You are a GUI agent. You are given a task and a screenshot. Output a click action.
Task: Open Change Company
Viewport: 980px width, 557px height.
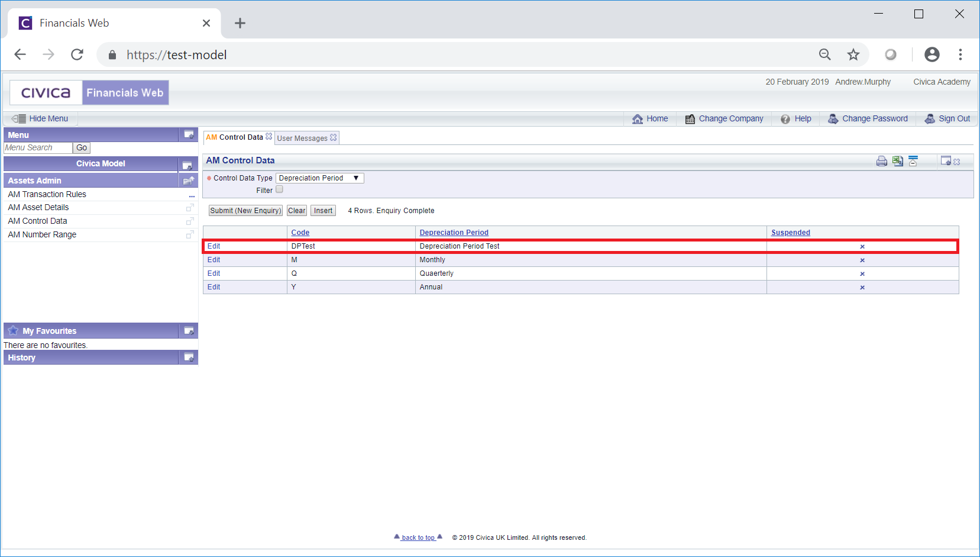click(725, 118)
